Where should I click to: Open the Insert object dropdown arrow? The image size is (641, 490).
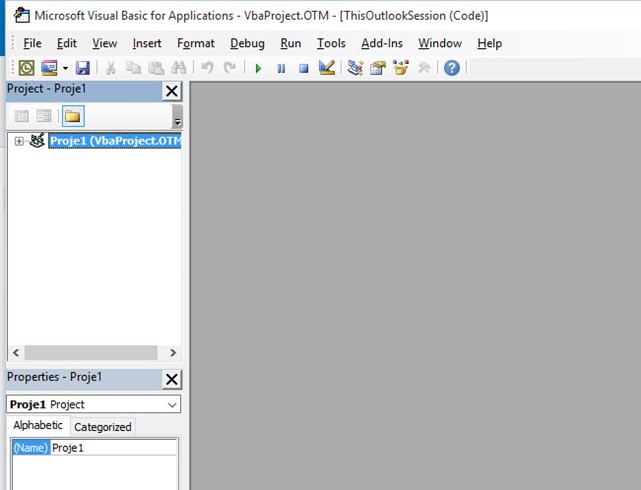tap(65, 68)
